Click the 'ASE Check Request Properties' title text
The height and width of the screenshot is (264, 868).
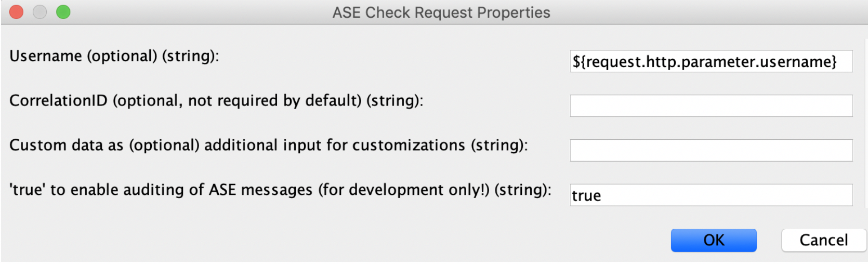pos(441,12)
